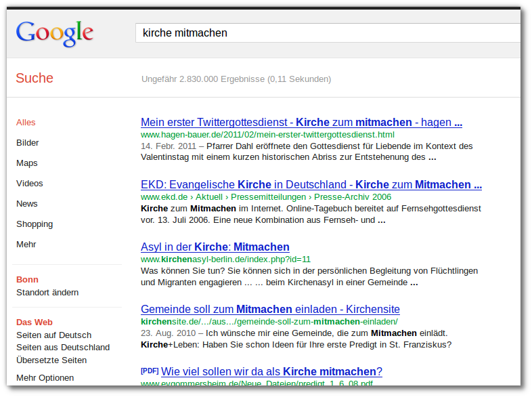Click Standort ändern link
Viewport: 532px width, 397px height.
pyautogui.click(x=47, y=293)
